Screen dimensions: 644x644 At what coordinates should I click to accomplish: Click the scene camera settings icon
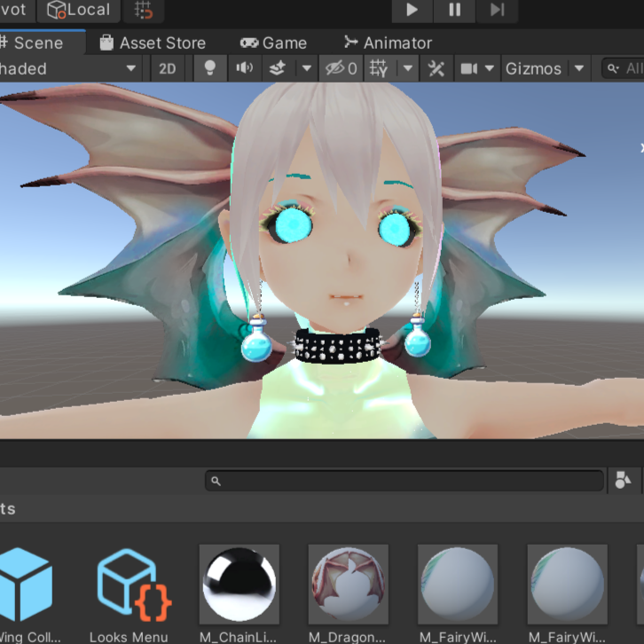(x=468, y=68)
